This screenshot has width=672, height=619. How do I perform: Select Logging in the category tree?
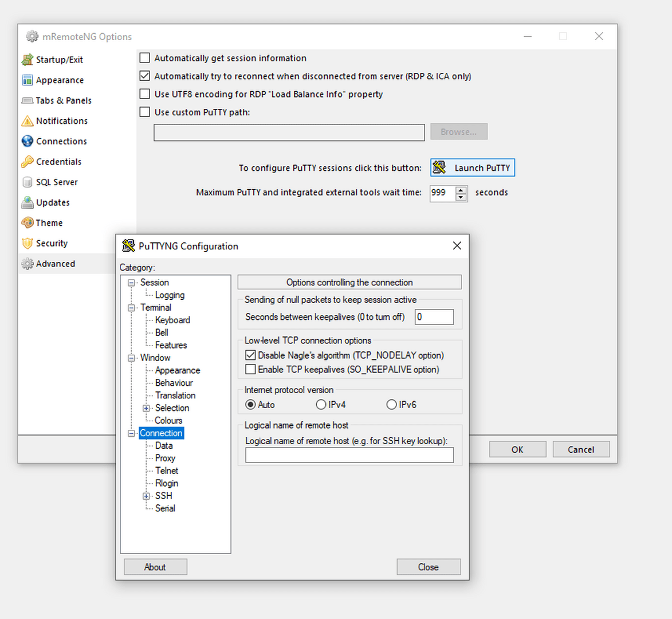170,295
